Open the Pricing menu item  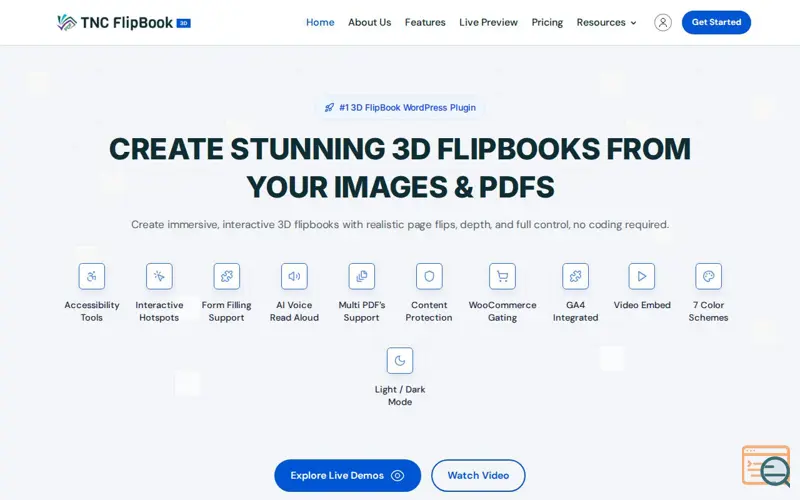(x=547, y=22)
